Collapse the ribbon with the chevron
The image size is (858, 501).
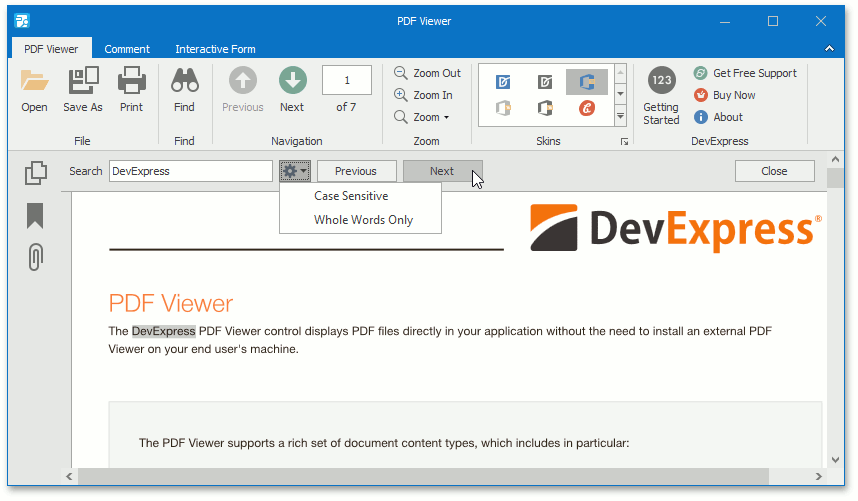pyautogui.click(x=829, y=49)
